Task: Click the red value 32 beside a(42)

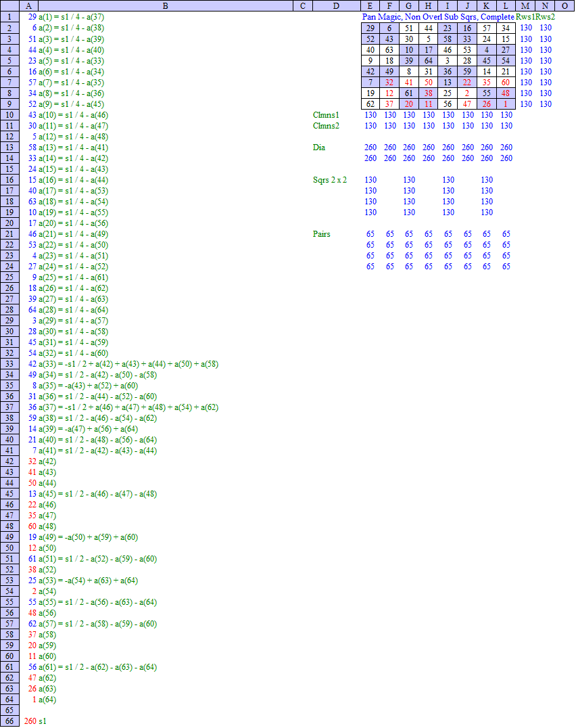Action: (x=32, y=461)
